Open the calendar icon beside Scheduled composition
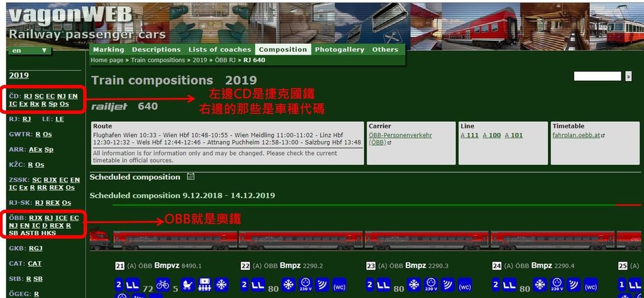The image size is (644, 298). [x=191, y=177]
